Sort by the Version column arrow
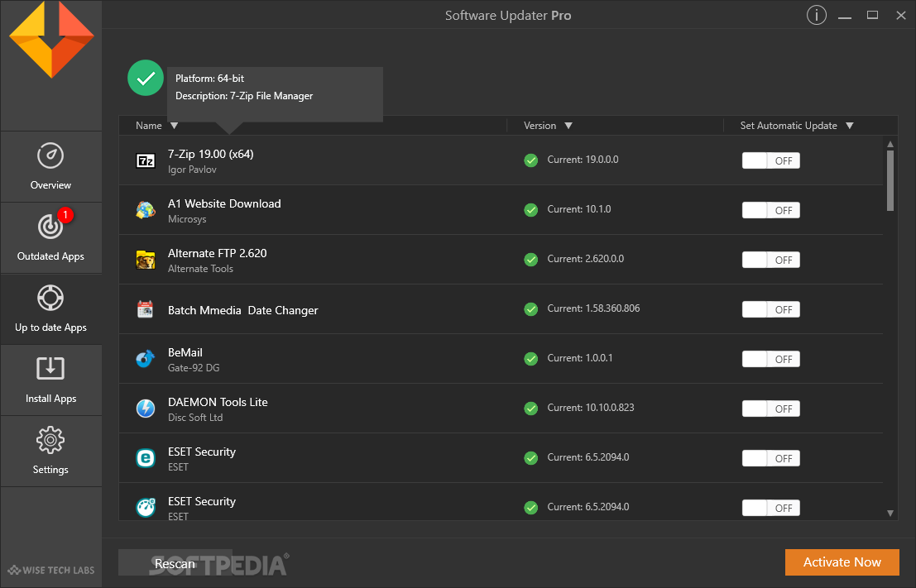The height and width of the screenshot is (588, 916). 568,126
